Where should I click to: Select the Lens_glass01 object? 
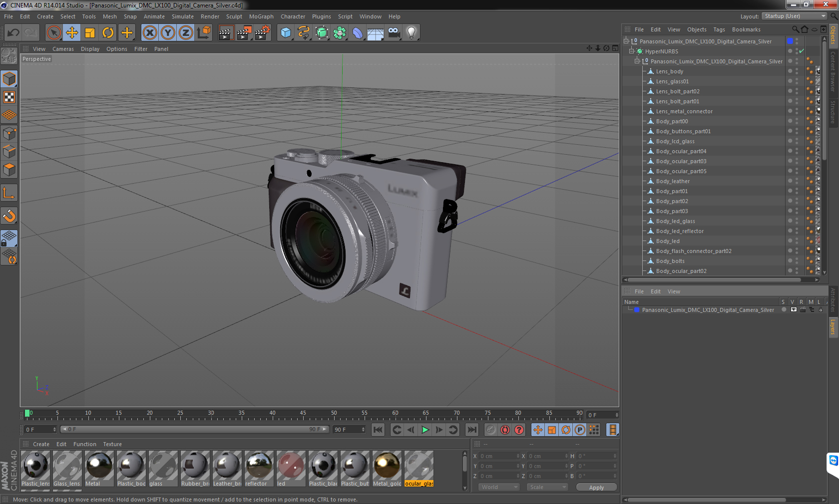(x=672, y=81)
